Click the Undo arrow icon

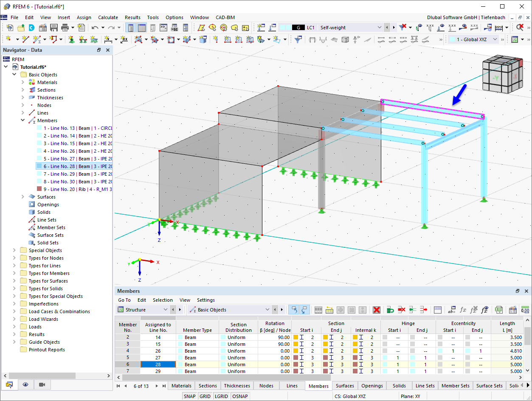coord(94,28)
